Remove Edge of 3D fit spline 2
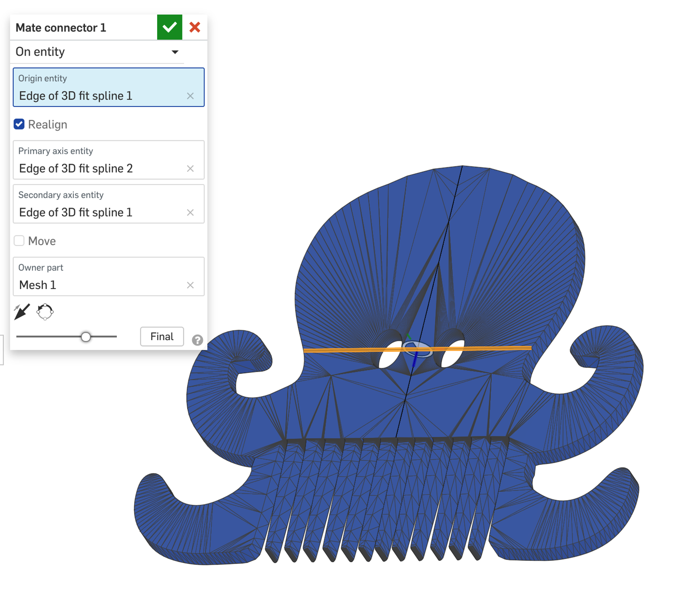Viewport: 695px width, 616px height. coord(190,169)
